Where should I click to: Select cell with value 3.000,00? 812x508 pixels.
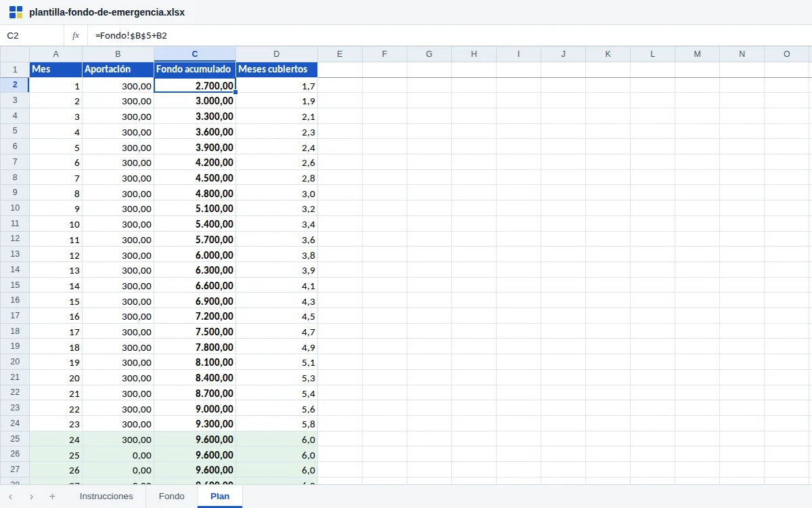pyautogui.click(x=195, y=101)
